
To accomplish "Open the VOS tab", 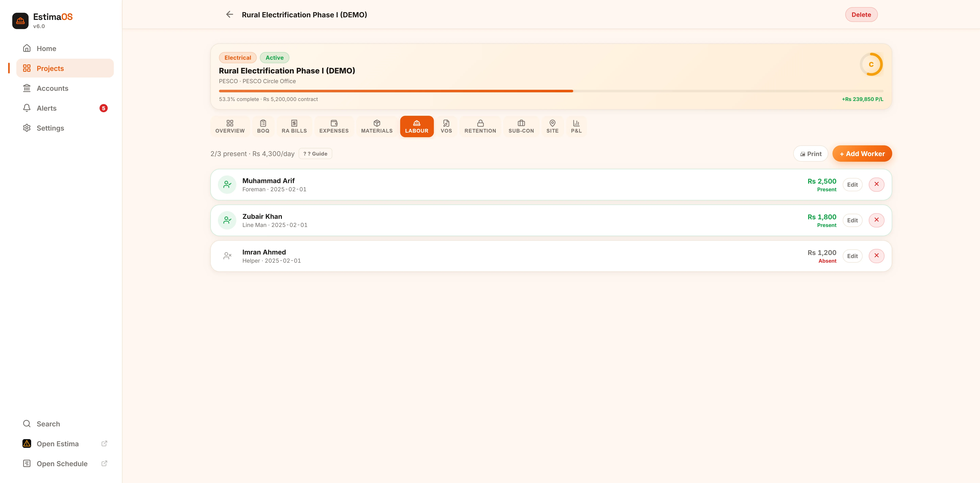I will pos(447,126).
